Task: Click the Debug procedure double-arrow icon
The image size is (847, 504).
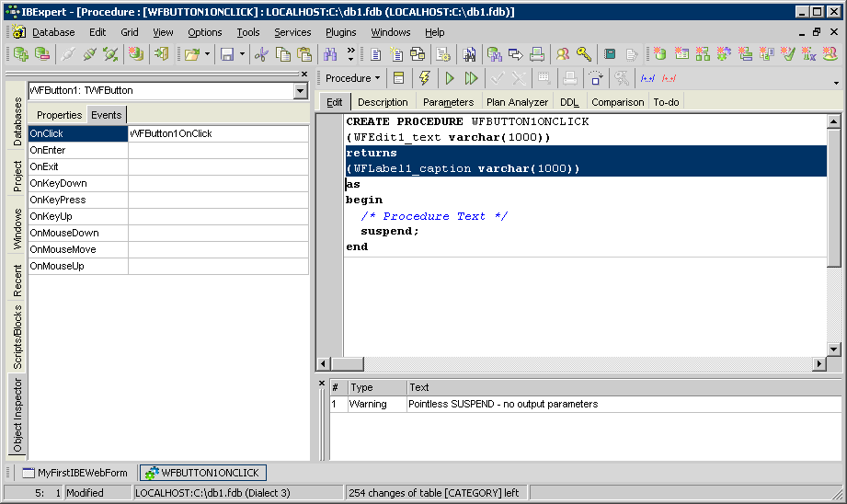Action: point(471,78)
